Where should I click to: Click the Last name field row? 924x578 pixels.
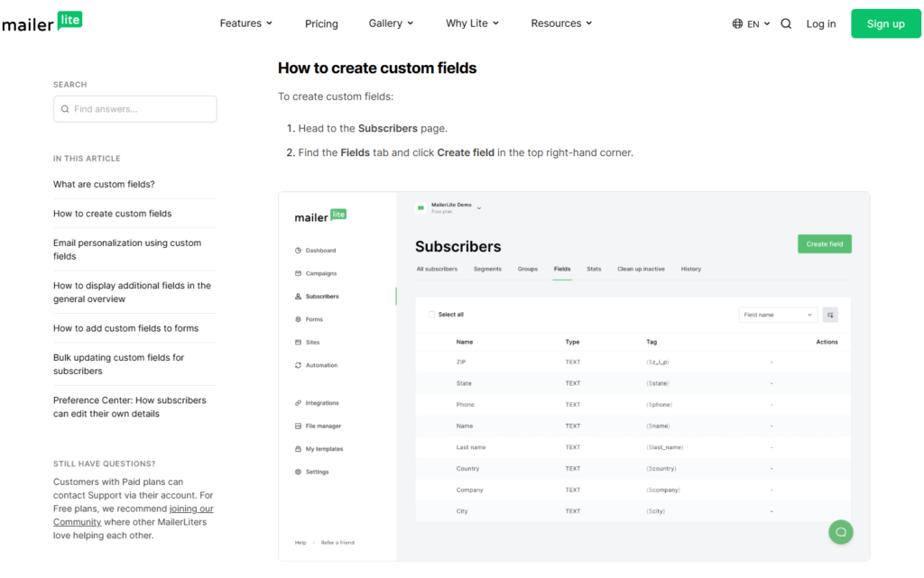tap(633, 447)
